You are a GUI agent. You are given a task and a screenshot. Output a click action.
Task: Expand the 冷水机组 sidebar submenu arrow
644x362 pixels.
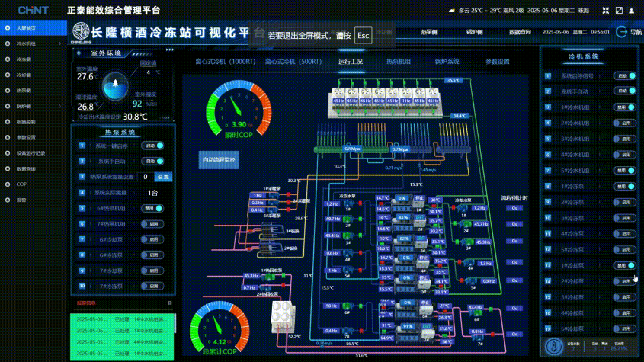point(60,44)
